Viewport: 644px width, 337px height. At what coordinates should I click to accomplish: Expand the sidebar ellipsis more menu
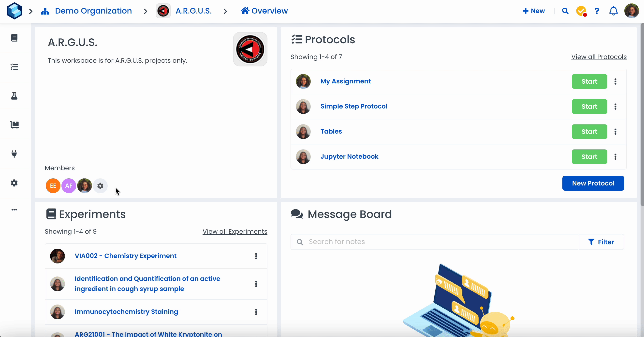(x=14, y=210)
